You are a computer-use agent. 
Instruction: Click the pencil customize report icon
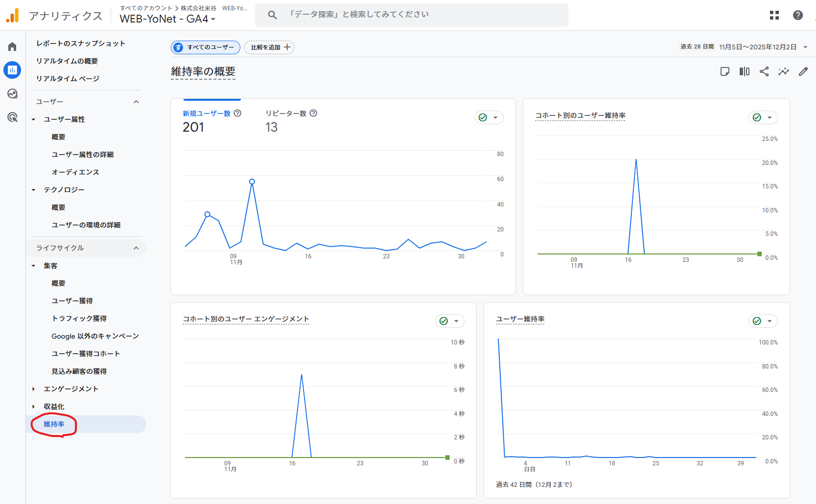point(803,71)
